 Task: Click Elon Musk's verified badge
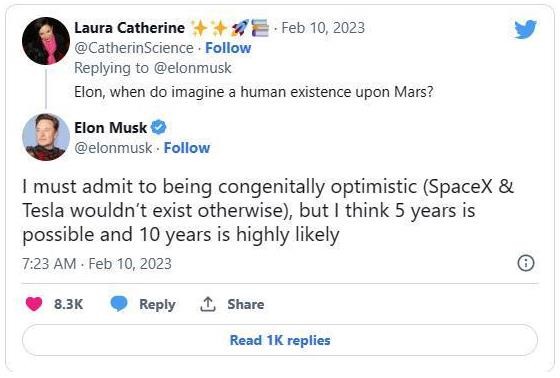tap(159, 127)
